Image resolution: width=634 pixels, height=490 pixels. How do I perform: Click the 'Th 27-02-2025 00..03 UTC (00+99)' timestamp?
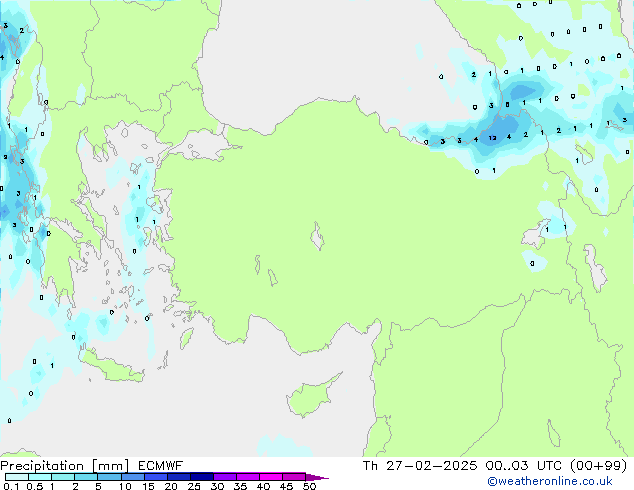pyautogui.click(x=495, y=466)
